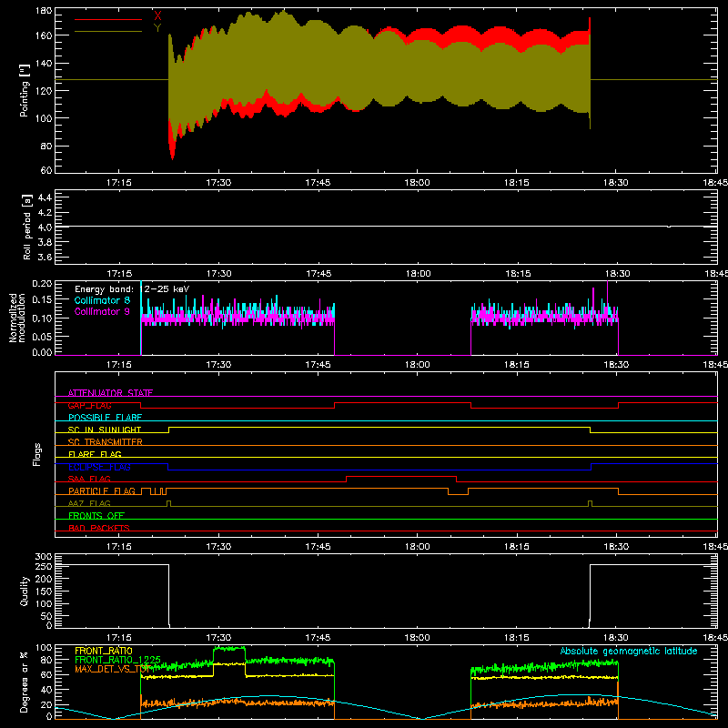Select the 'FLARE_FLAG' flag label
Image resolution: width=728 pixels, height=728 pixels.
pyautogui.click(x=95, y=454)
